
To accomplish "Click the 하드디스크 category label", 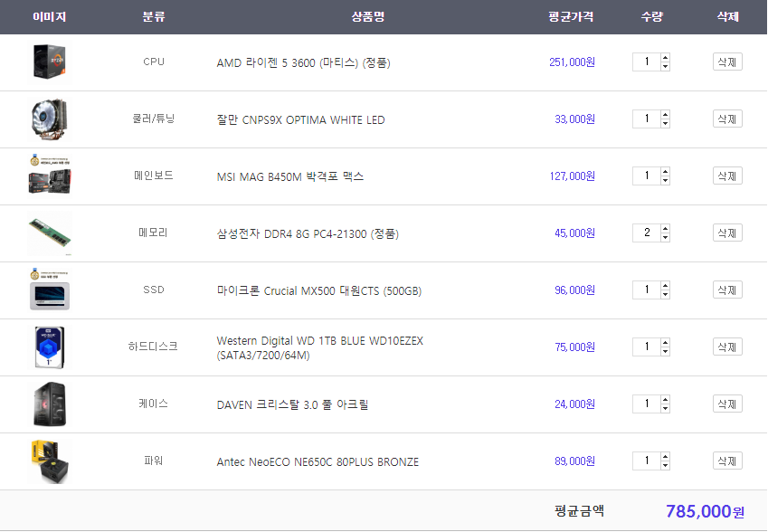I will pos(153,347).
